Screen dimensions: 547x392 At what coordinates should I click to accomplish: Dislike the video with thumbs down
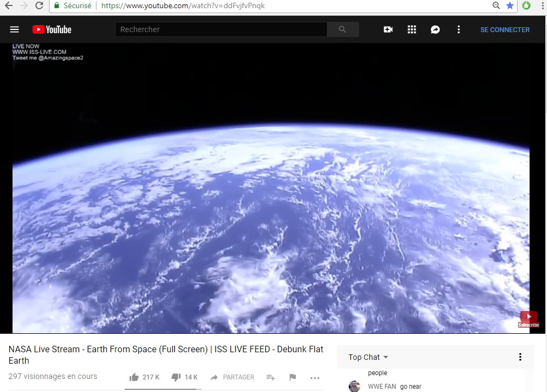click(x=176, y=377)
